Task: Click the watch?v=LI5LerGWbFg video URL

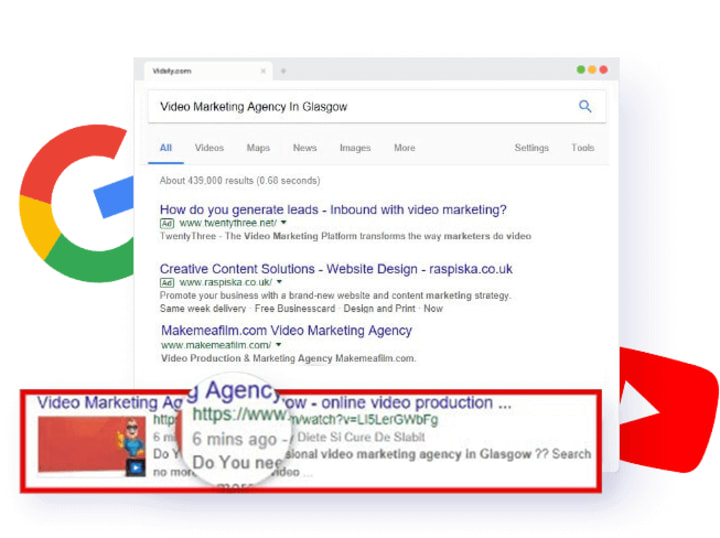Action: 364,420
